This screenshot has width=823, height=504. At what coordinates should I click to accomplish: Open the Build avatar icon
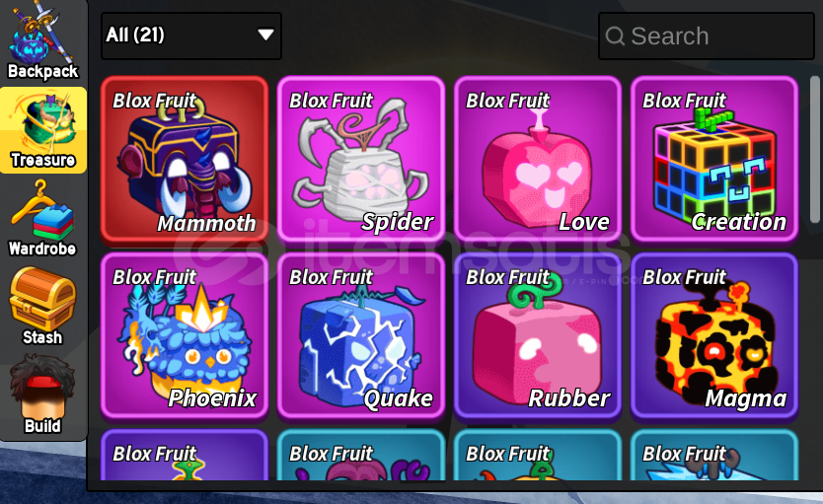[x=42, y=395]
